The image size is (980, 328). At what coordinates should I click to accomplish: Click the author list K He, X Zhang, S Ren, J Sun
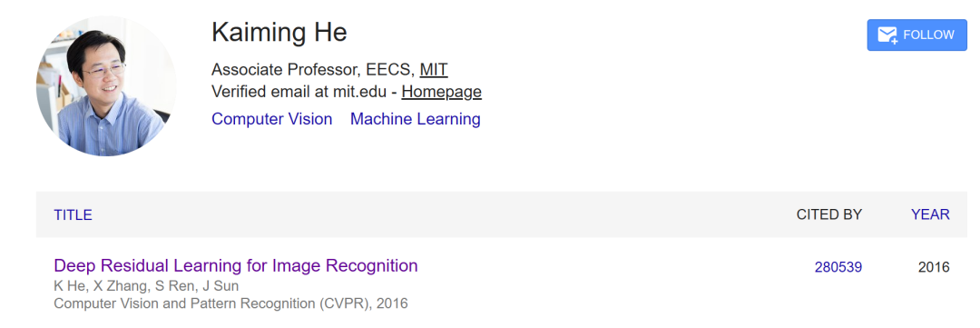(x=146, y=287)
